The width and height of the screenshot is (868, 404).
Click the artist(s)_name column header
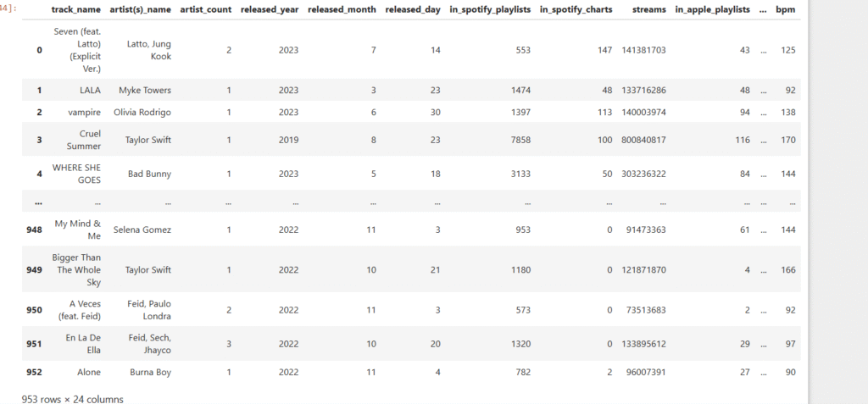click(x=141, y=8)
